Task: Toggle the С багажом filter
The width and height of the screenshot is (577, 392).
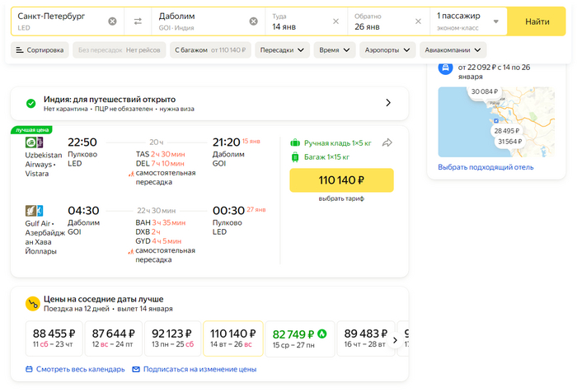Action: click(x=209, y=50)
